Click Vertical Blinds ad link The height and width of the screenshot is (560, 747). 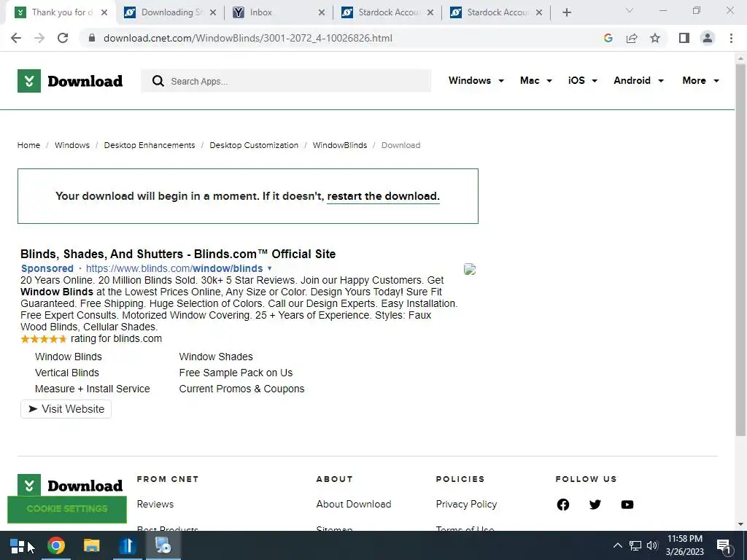[x=67, y=373]
